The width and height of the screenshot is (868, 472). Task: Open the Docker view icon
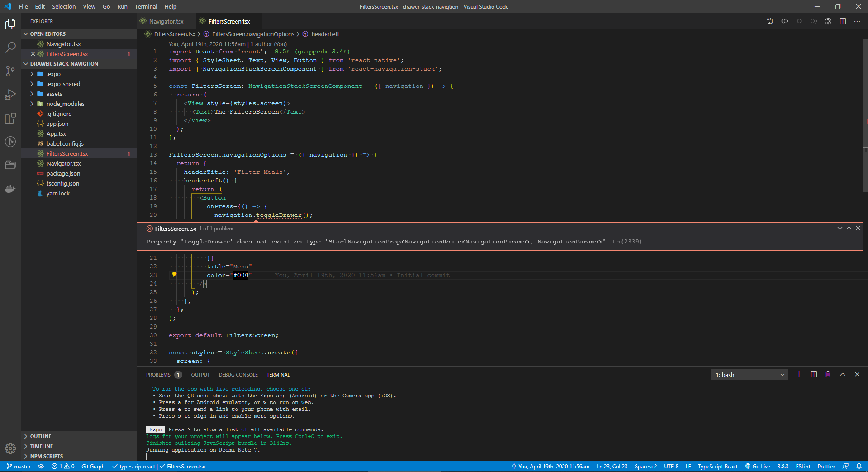(x=10, y=189)
